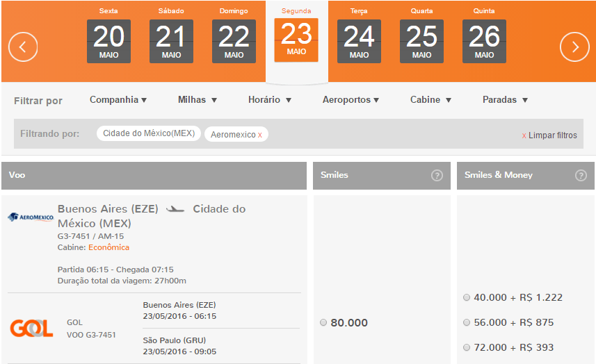This screenshot has height=364, width=596.
Task: Open the Aeroportos filter dropdown
Action: click(x=351, y=100)
